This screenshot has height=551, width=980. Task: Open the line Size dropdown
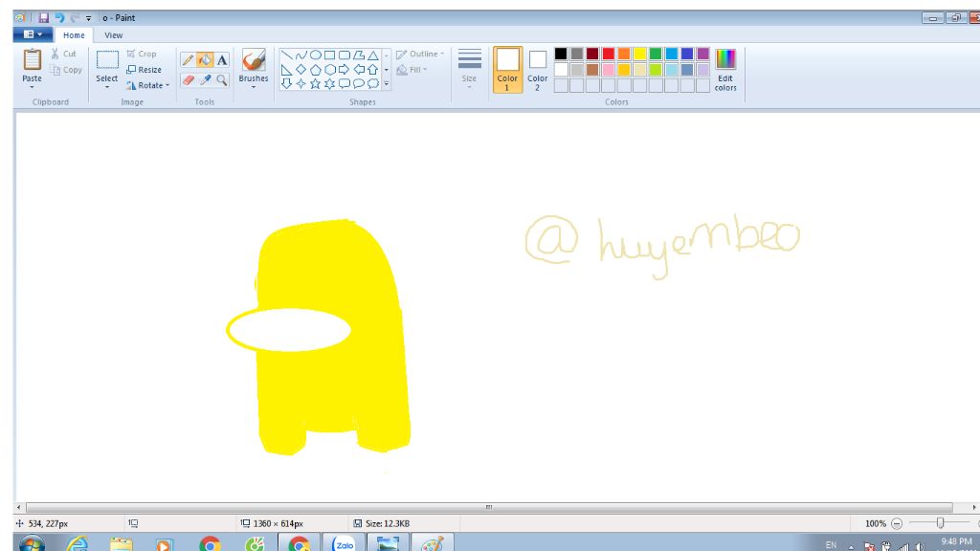(469, 69)
